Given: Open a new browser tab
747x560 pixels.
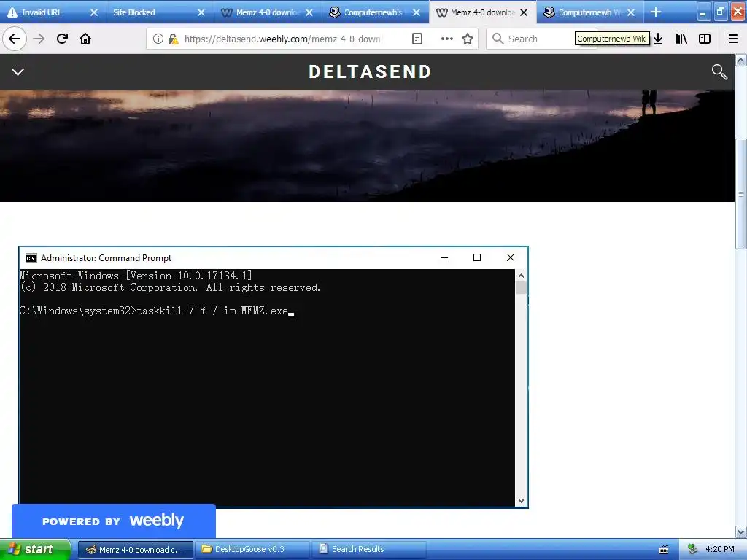Looking at the screenshot, I should pos(656,12).
